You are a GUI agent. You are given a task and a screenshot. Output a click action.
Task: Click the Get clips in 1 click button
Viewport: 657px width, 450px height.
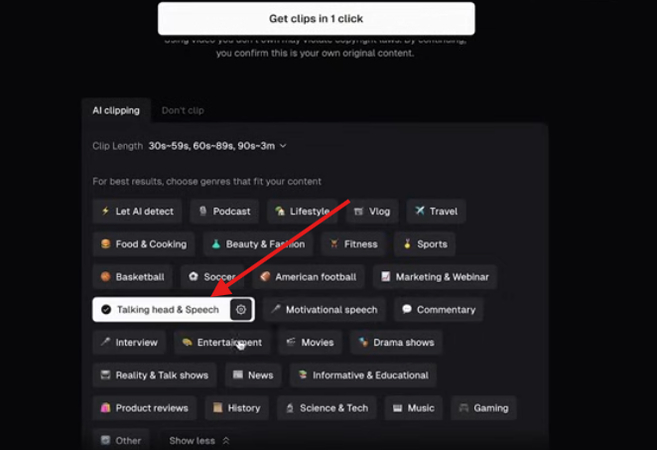coord(316,18)
